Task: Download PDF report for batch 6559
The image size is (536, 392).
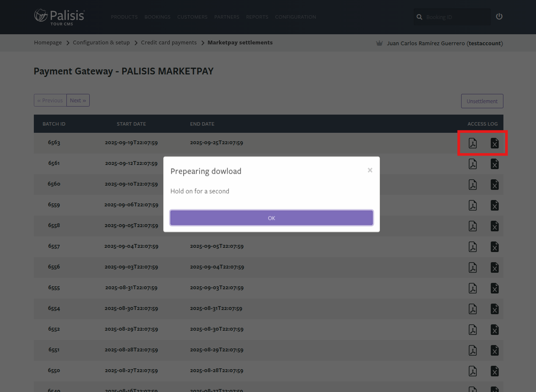Action: click(473, 206)
